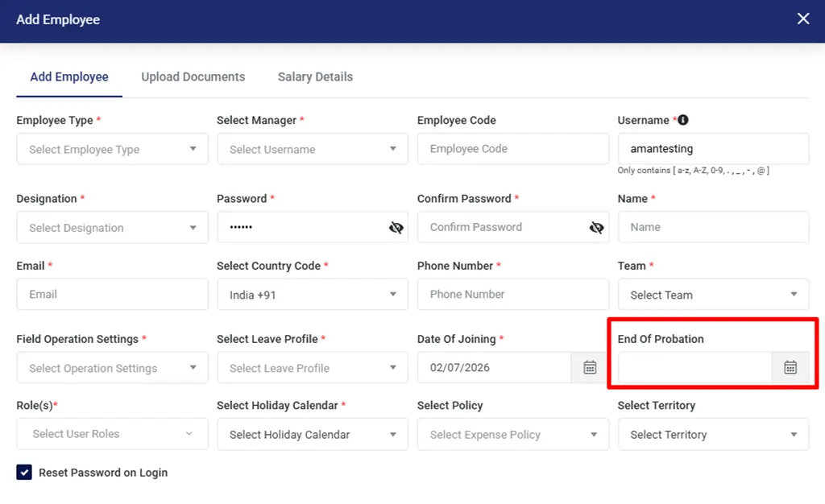Click into the Phone Number field
Image resolution: width=825 pixels, height=504 pixels.
click(513, 295)
